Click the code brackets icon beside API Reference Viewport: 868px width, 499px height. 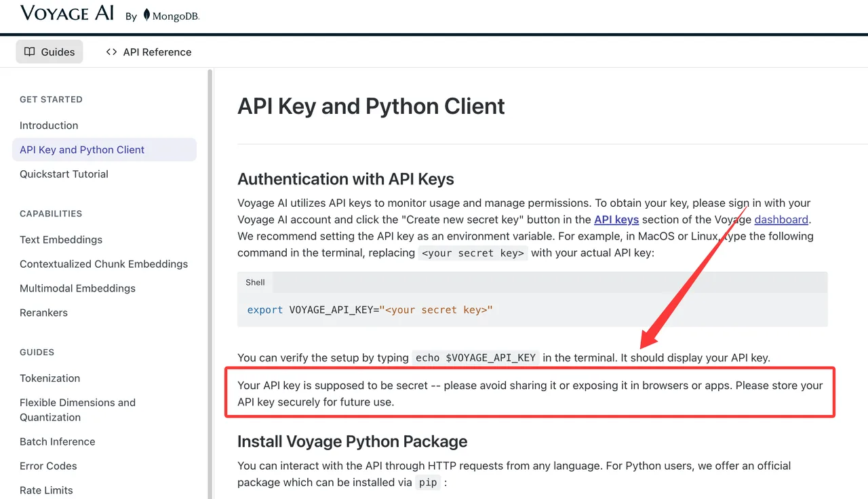(111, 52)
